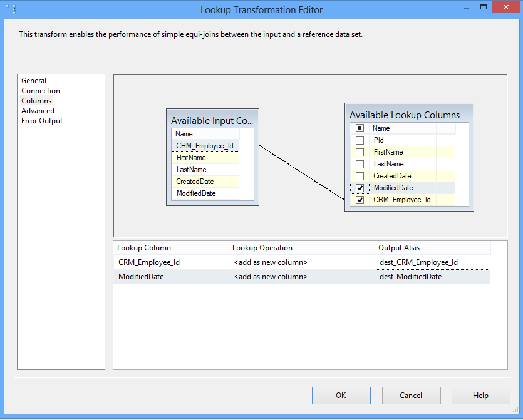Check the LastName lookup column checkbox

tap(360, 165)
